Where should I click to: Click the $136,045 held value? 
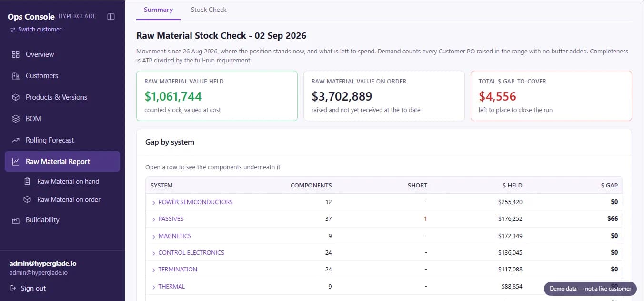click(x=510, y=253)
